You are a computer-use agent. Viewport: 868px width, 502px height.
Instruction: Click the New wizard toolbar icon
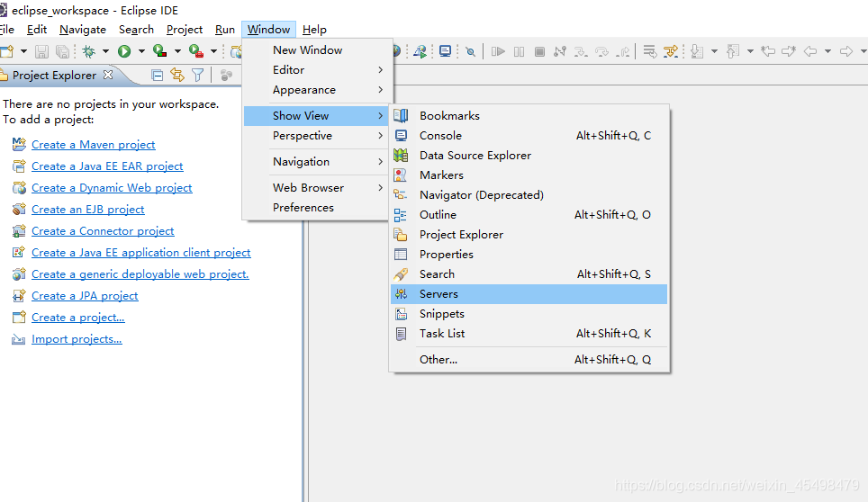coord(6,51)
